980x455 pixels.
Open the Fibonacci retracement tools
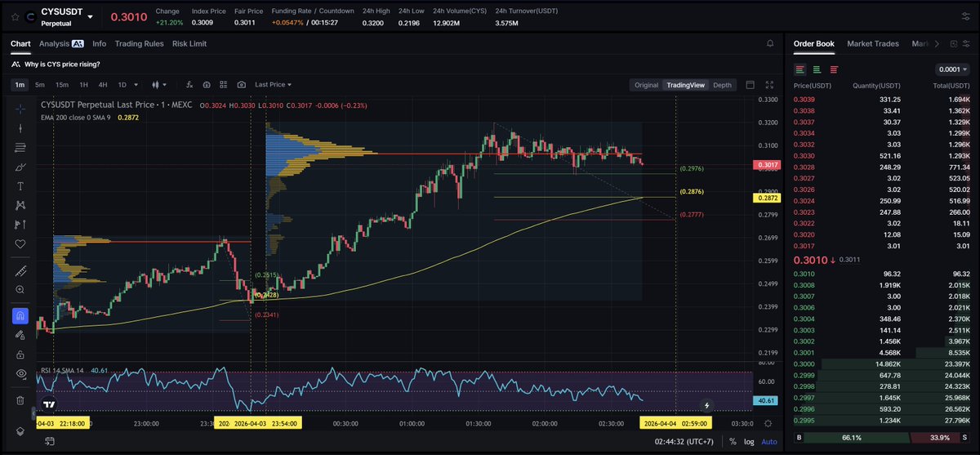click(20, 147)
